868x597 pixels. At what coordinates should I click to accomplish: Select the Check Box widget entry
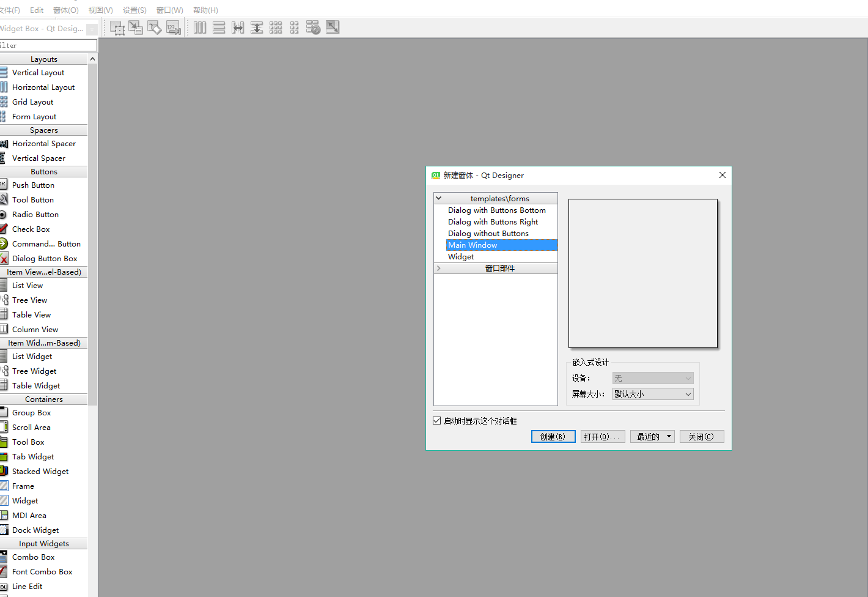[x=32, y=229]
